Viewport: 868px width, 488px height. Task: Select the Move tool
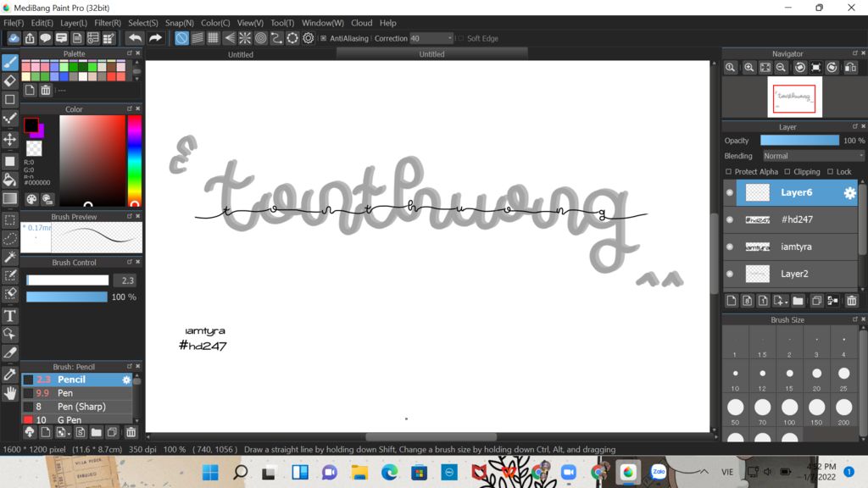click(10, 139)
